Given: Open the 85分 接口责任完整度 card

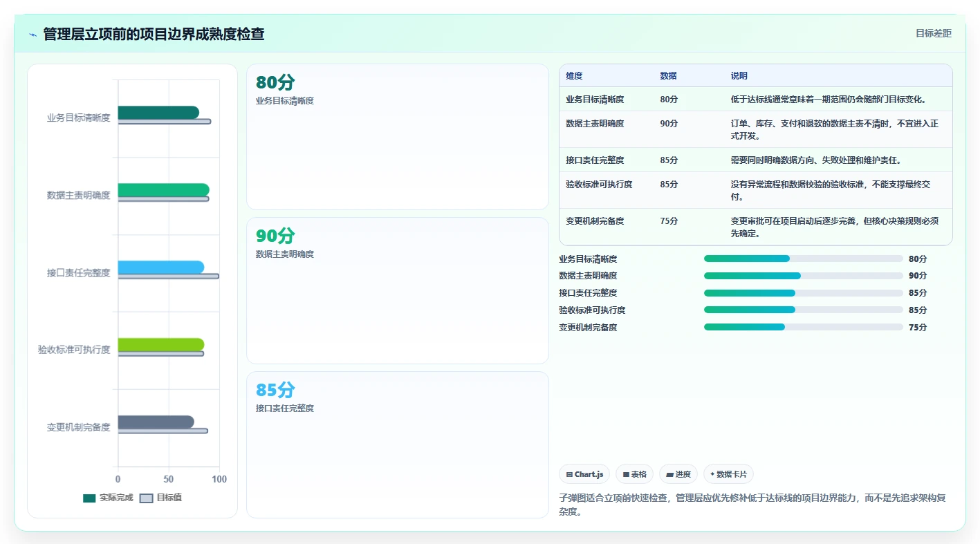Looking at the screenshot, I should [x=398, y=444].
